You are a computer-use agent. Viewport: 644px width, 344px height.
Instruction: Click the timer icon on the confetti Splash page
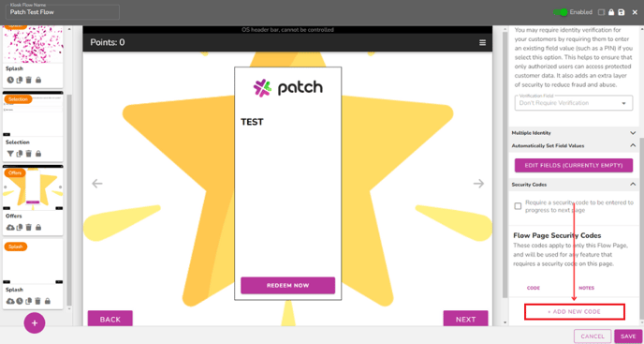click(10, 80)
